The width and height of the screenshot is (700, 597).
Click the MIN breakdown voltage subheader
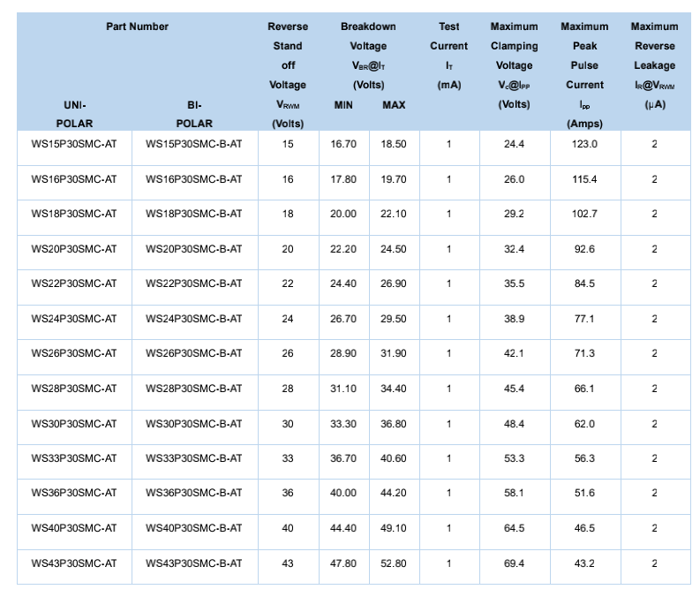pyautogui.click(x=343, y=105)
